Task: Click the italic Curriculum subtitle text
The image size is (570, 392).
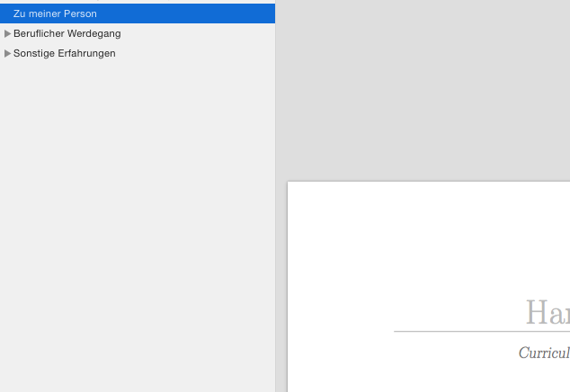Action: 543,352
